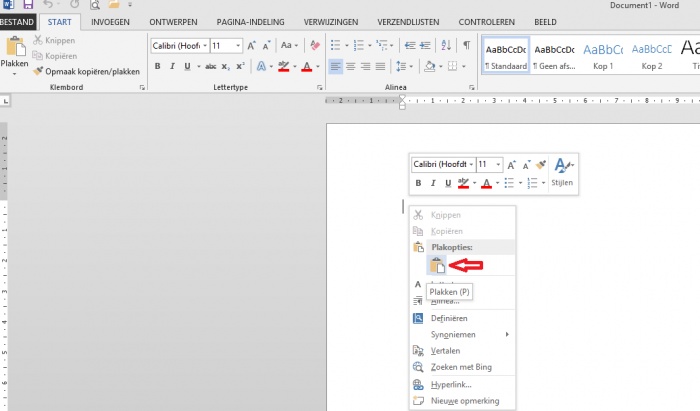Apply the Kop 1 style from gallery
Screen dimensions: 700x411
pyautogui.click(x=602, y=54)
